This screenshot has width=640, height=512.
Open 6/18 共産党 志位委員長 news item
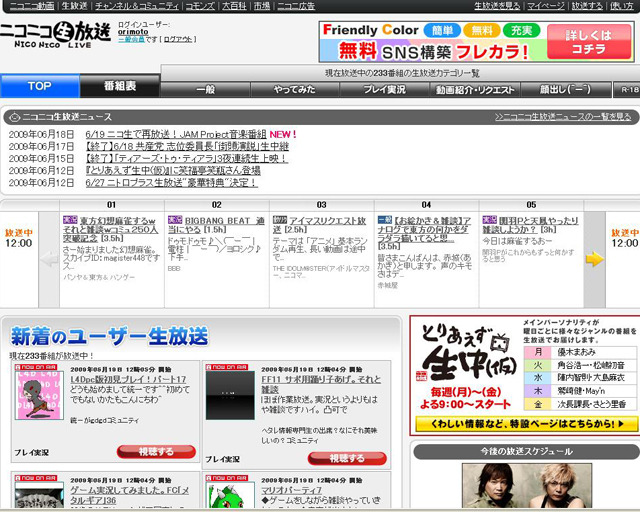[187, 146]
